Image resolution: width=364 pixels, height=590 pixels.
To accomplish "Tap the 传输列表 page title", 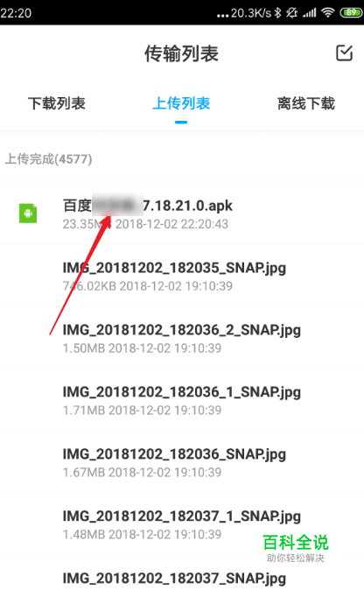I will tap(182, 53).
